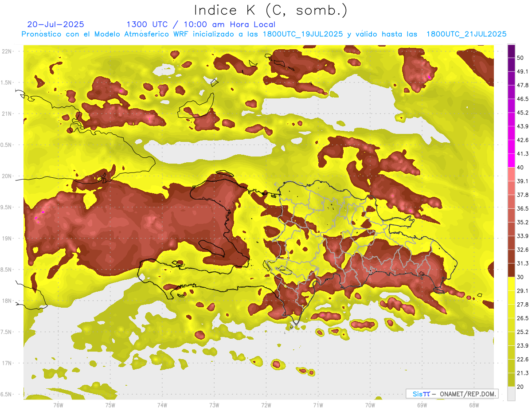The image size is (532, 411).
Task: Select the date text "20-Jul-2025"
Action: 55,24
